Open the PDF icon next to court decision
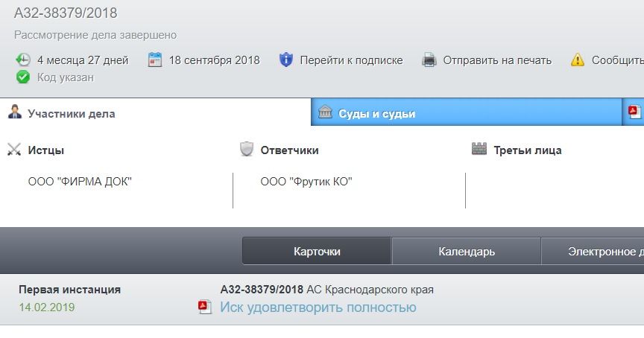Viewport: 644px width, 338px height. pos(205,307)
